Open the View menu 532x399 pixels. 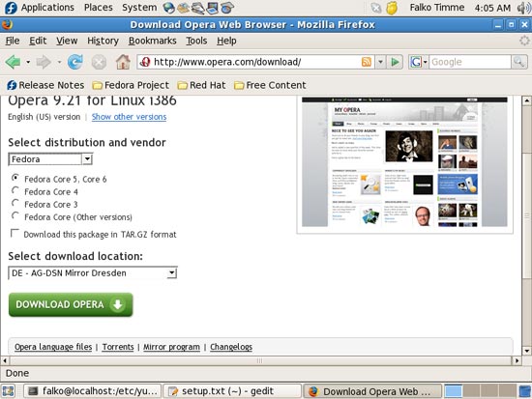click(x=67, y=41)
